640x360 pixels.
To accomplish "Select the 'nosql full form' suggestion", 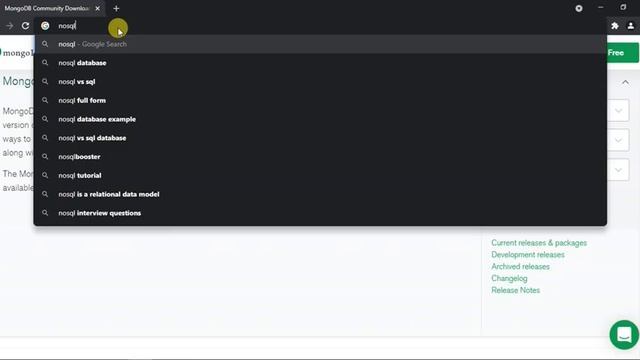I will coord(320,100).
